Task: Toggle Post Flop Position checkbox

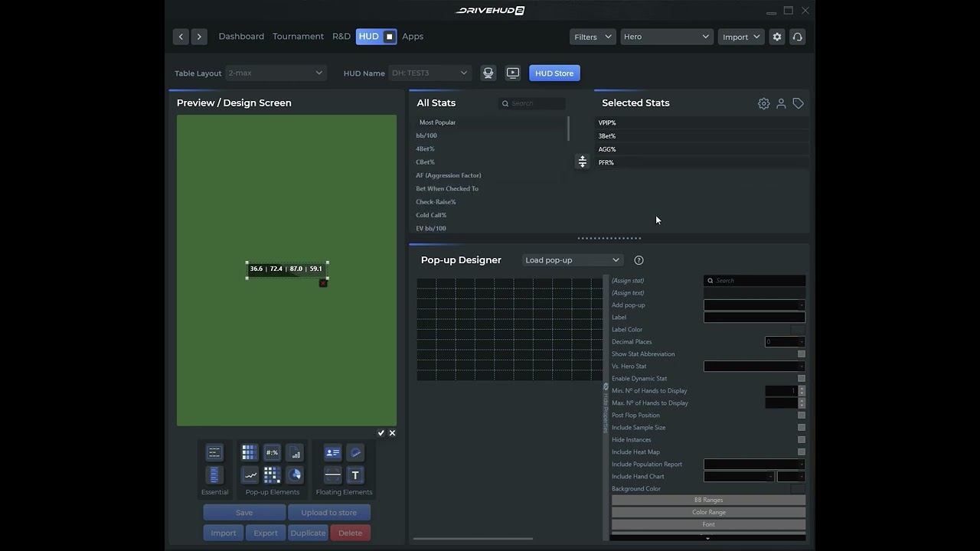Action: click(x=802, y=415)
